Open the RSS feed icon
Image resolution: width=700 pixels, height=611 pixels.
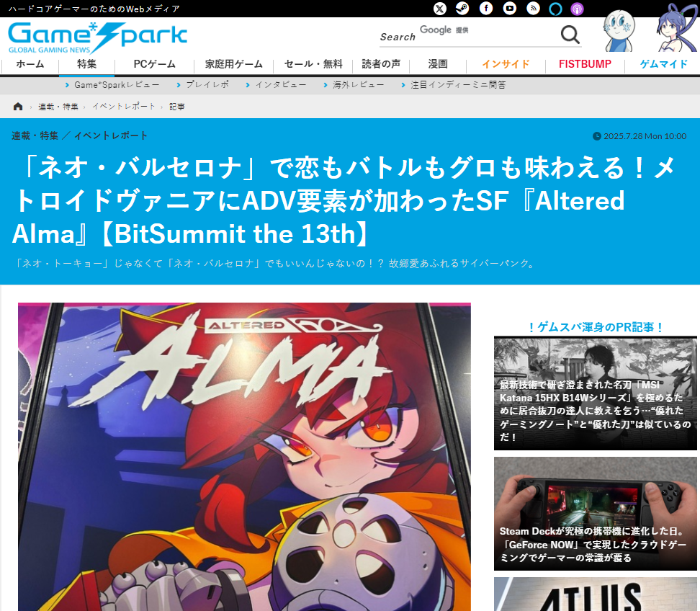[533, 9]
